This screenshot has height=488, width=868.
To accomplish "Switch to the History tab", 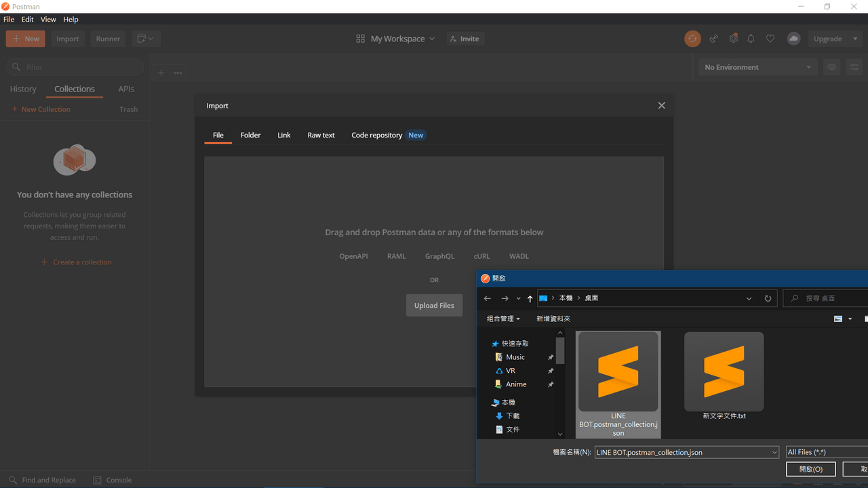I will (23, 89).
